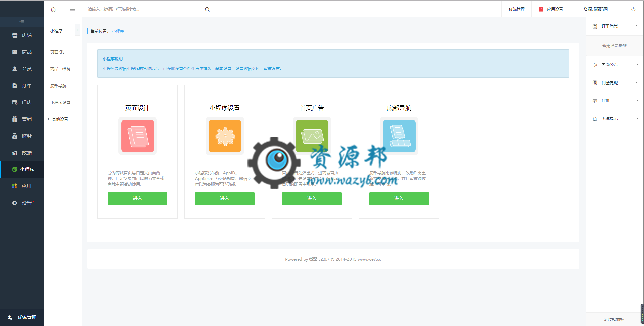Screen dimensions: 644x326
Task: Click the red 应用设置 icon
Action: coord(541,9)
